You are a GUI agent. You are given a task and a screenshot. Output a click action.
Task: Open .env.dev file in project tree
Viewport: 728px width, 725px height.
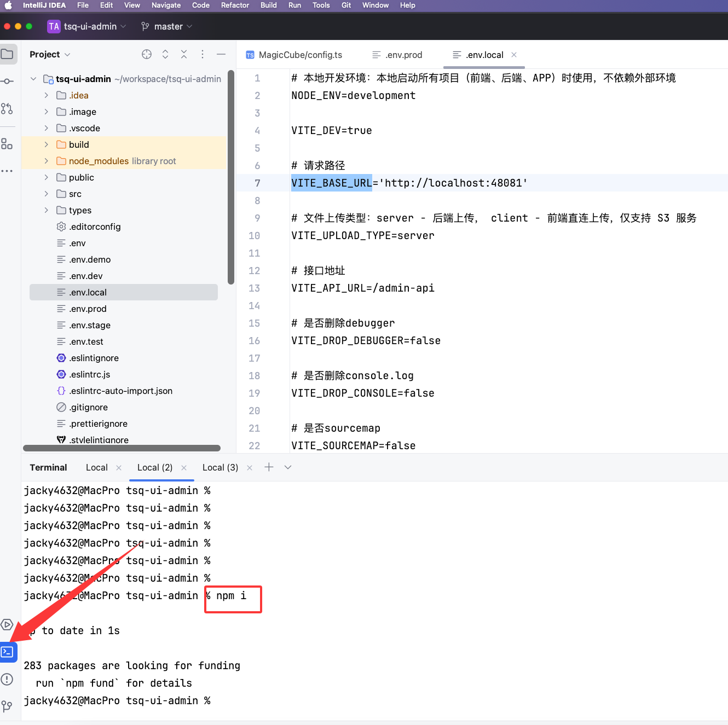click(86, 276)
